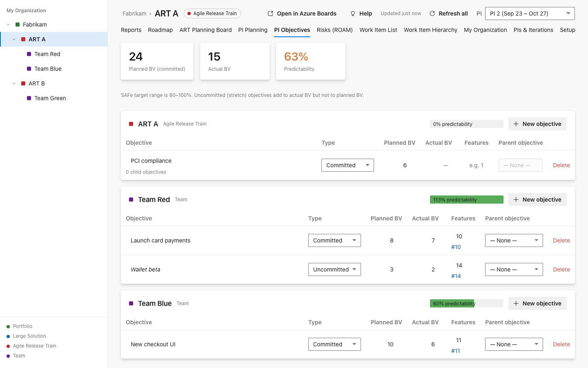This screenshot has width=588, height=368.
Task: Collapse the Fabrikam tree node chevron
Action: pos(8,25)
